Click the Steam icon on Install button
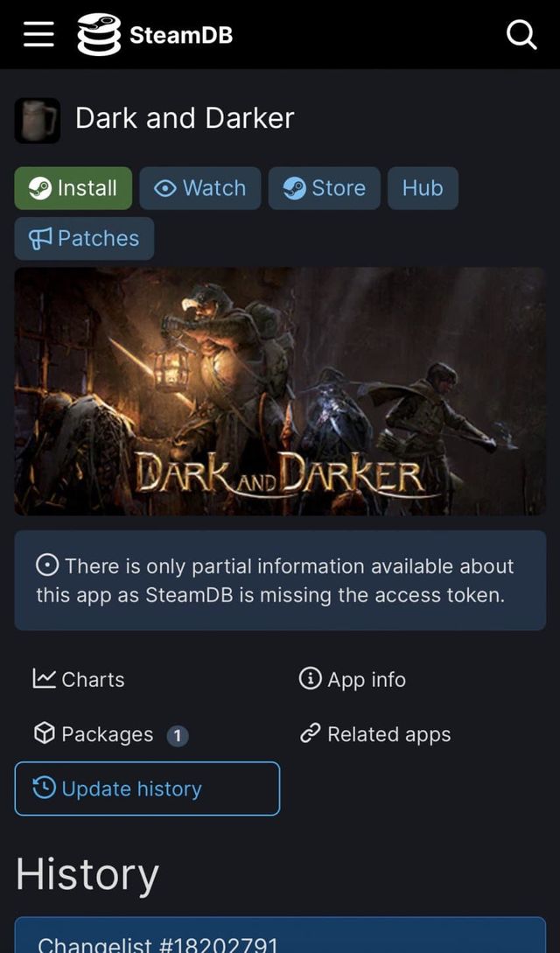The image size is (560, 953). 40,188
